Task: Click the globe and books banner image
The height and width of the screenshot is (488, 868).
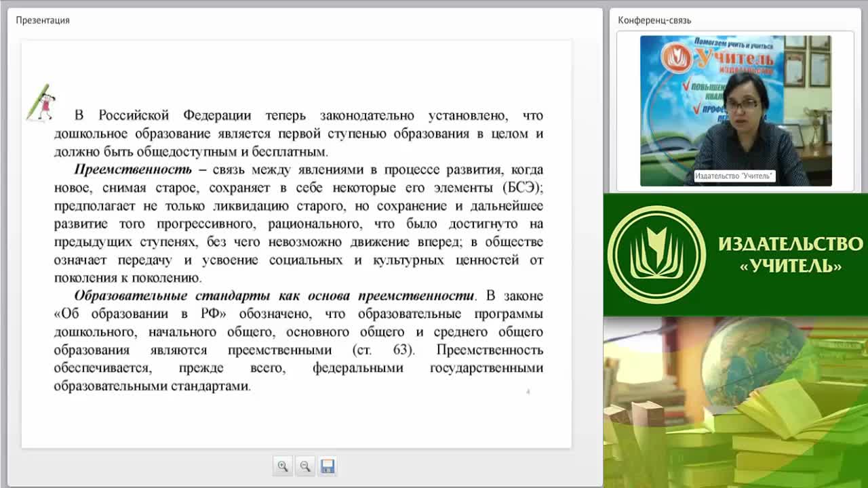Action: 736,402
